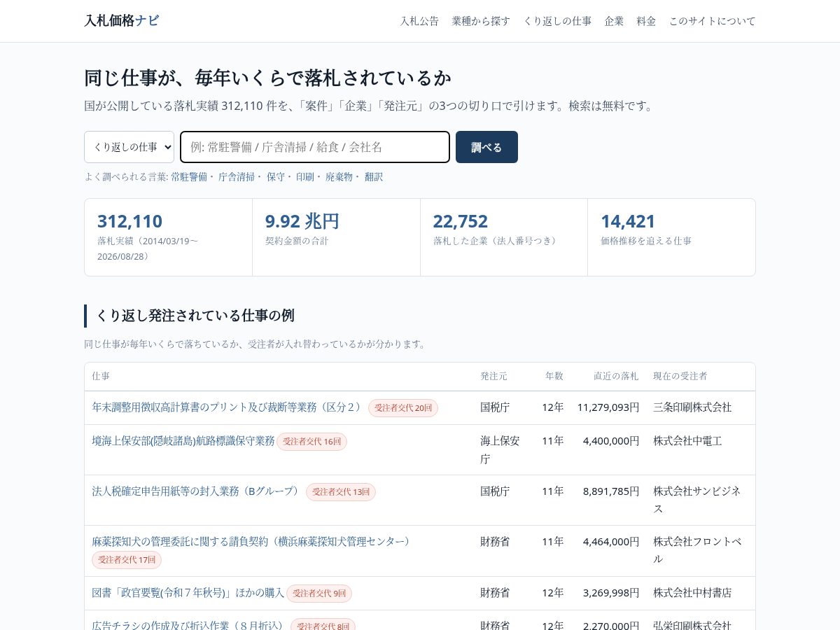Click the 受注者交代 13回 badge
Viewport: 840px width, 630px height.
(x=341, y=492)
